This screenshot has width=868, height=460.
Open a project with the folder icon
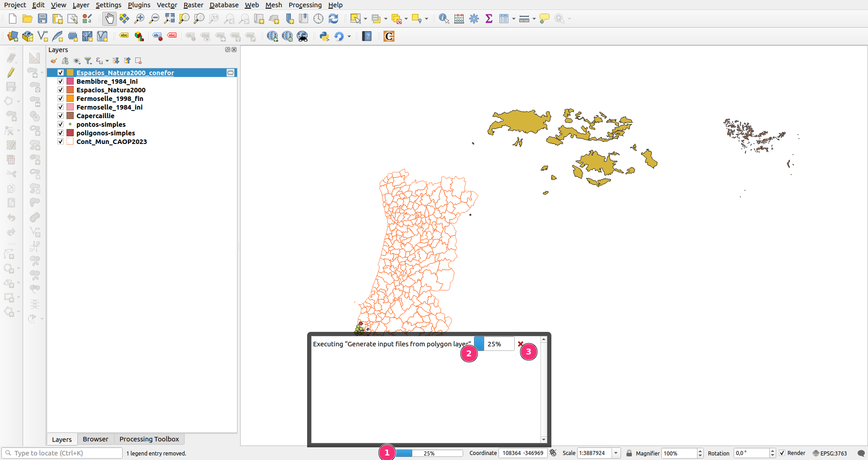[x=28, y=19]
